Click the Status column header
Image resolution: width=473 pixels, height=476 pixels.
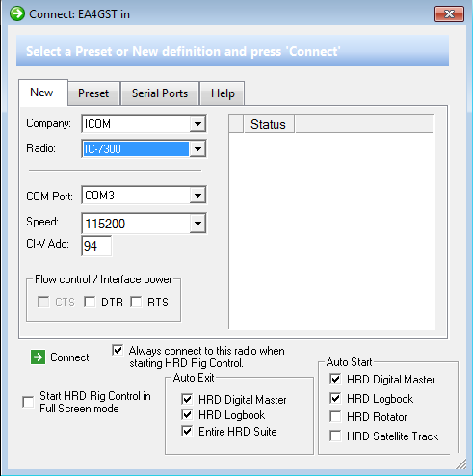point(269,124)
